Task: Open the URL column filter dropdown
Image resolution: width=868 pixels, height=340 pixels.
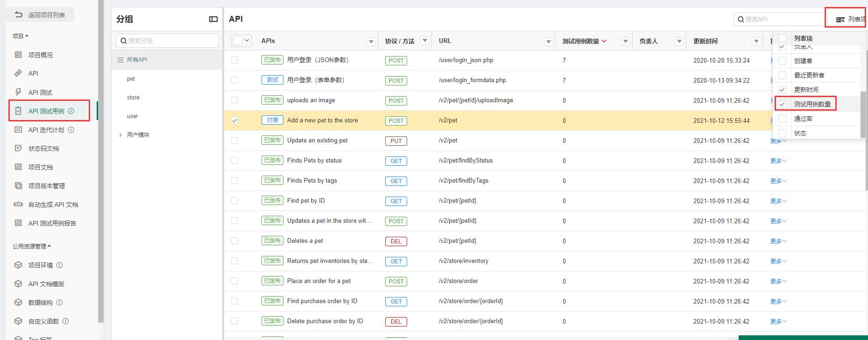Action: pyautogui.click(x=549, y=42)
